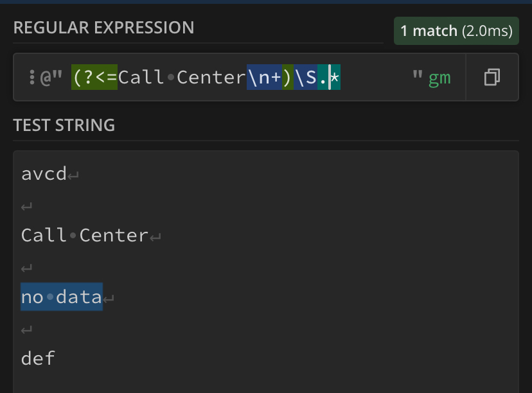
Task: Click the "\S" token in the regex
Action: click(305, 78)
